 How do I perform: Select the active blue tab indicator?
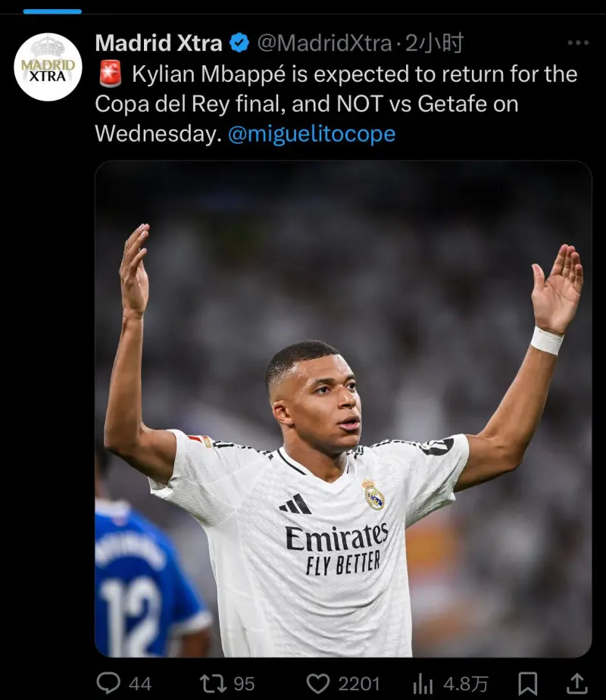(52, 11)
